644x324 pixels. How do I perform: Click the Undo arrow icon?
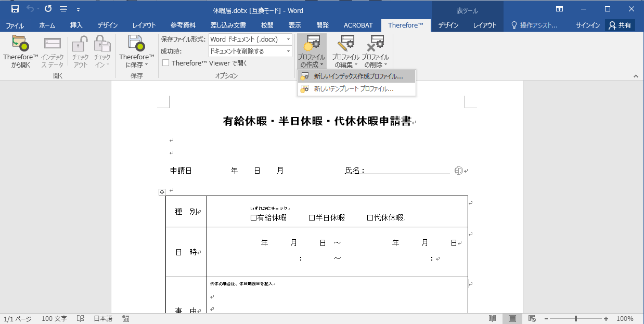tap(30, 9)
